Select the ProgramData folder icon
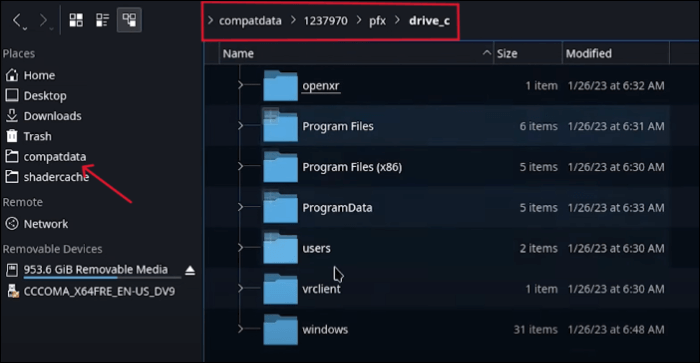This screenshot has height=363, width=700. 280,208
